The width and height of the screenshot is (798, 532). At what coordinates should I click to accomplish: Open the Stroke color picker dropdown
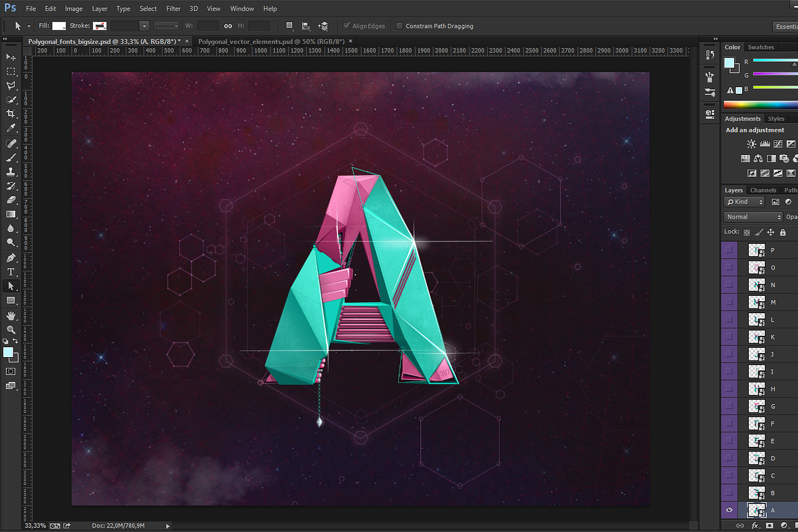click(100, 26)
